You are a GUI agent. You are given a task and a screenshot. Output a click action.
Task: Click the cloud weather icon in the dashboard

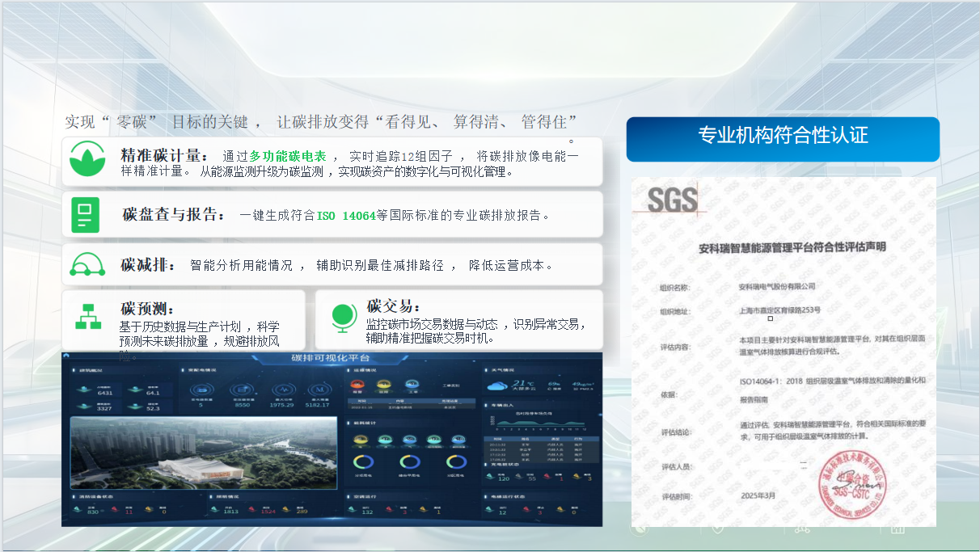coord(496,386)
